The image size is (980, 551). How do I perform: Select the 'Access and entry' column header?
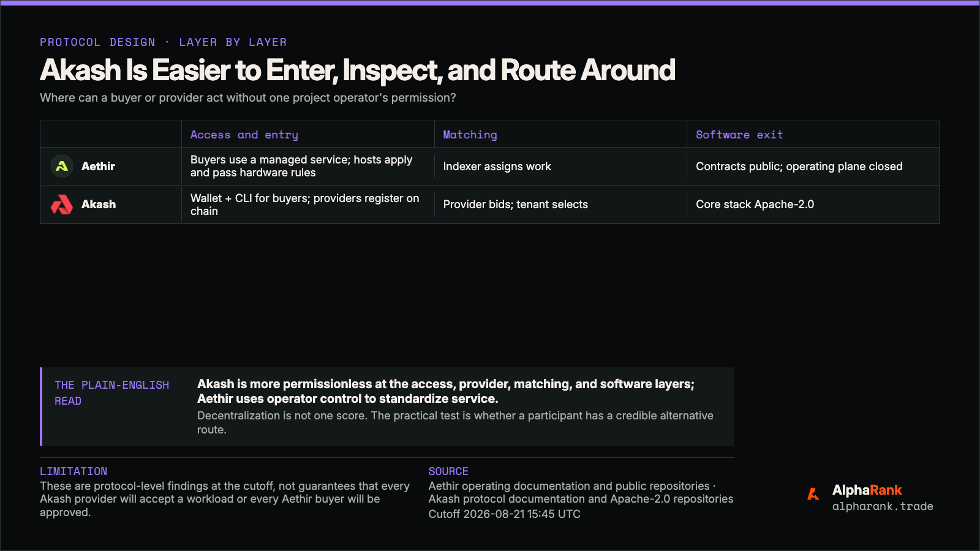tap(244, 135)
